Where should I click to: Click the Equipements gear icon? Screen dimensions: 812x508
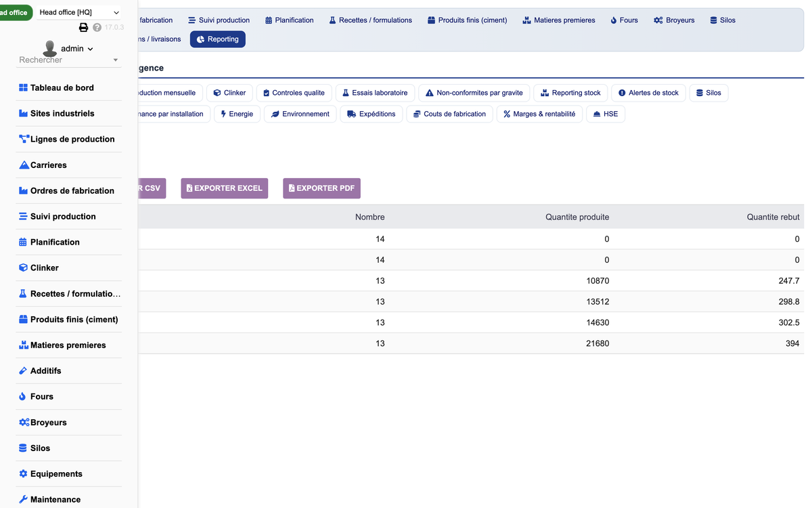[x=23, y=473]
